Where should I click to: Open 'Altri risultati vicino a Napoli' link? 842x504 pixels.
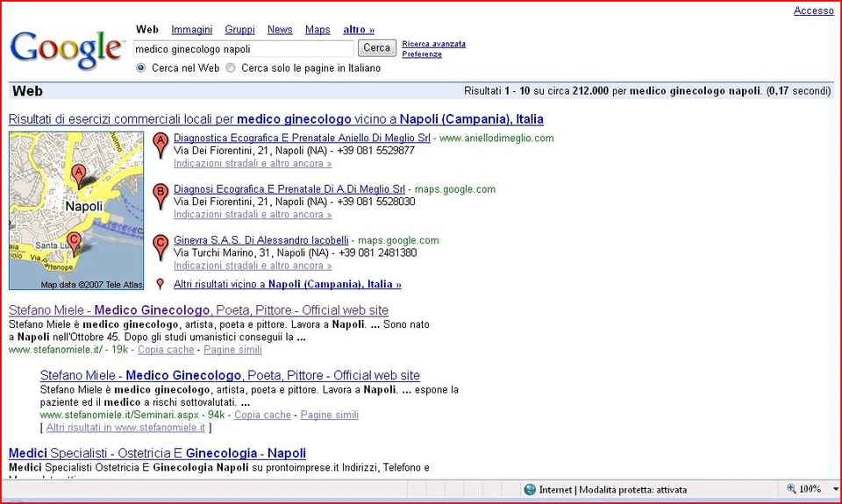[288, 285]
